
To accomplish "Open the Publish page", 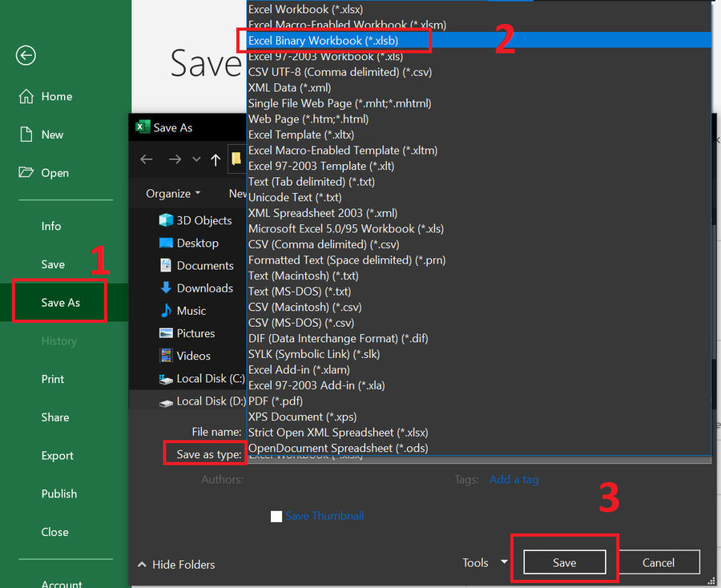I will 59,493.
